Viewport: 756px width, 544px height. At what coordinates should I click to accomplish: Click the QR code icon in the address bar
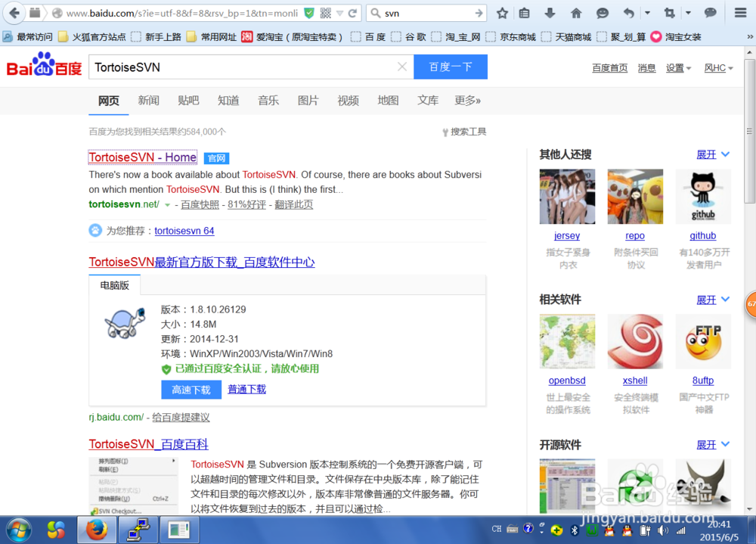pos(326,13)
